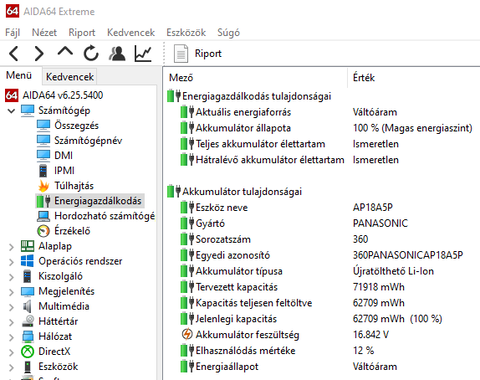Expand the DirectX tree node
This screenshot has width=480, height=380.
click(x=11, y=352)
